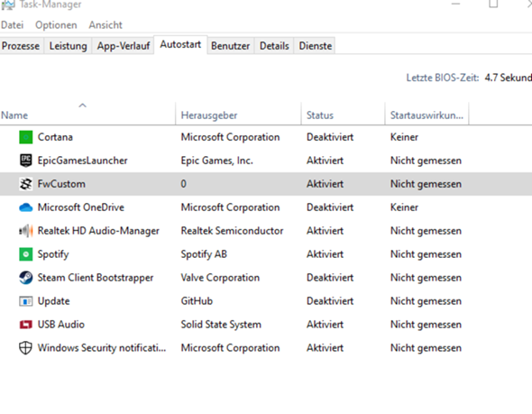Click the Spotify green icon

tap(26, 254)
